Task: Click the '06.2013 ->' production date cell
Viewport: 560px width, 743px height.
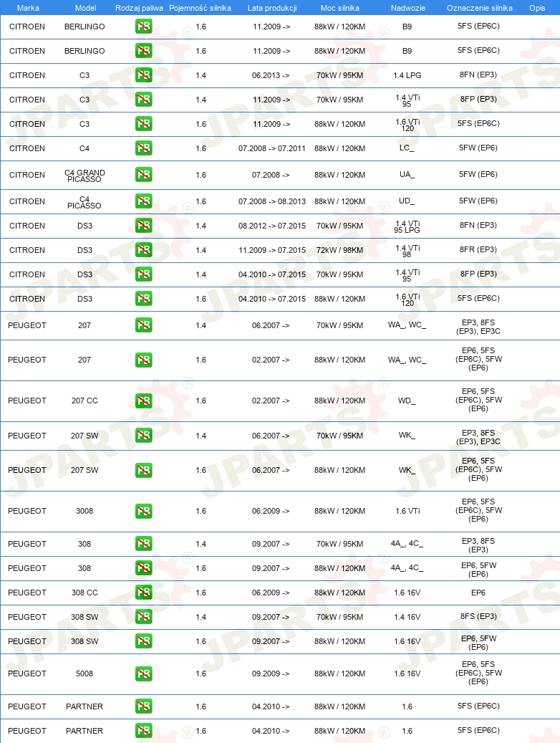Action: [271, 75]
